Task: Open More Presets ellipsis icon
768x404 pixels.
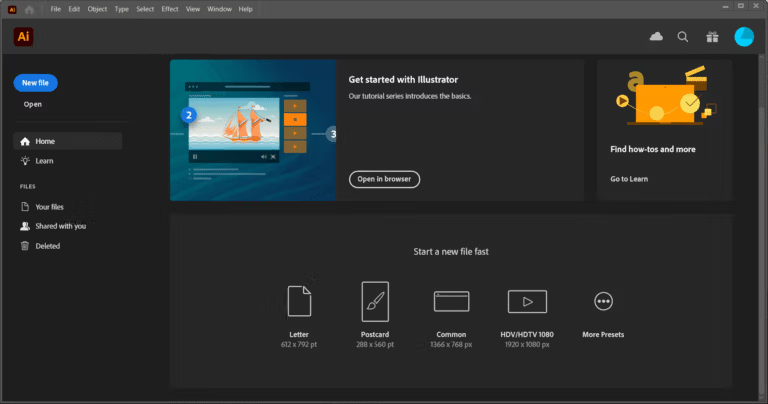Action: [603, 301]
